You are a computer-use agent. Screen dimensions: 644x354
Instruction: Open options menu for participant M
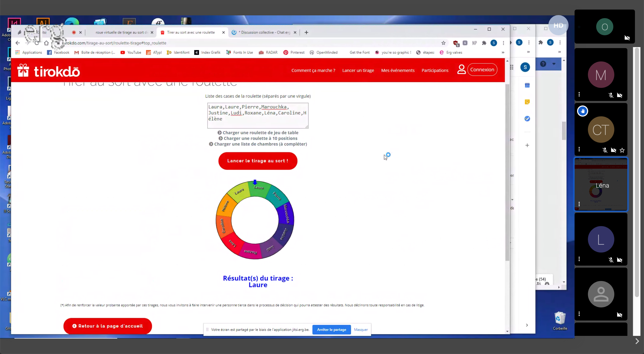point(579,94)
